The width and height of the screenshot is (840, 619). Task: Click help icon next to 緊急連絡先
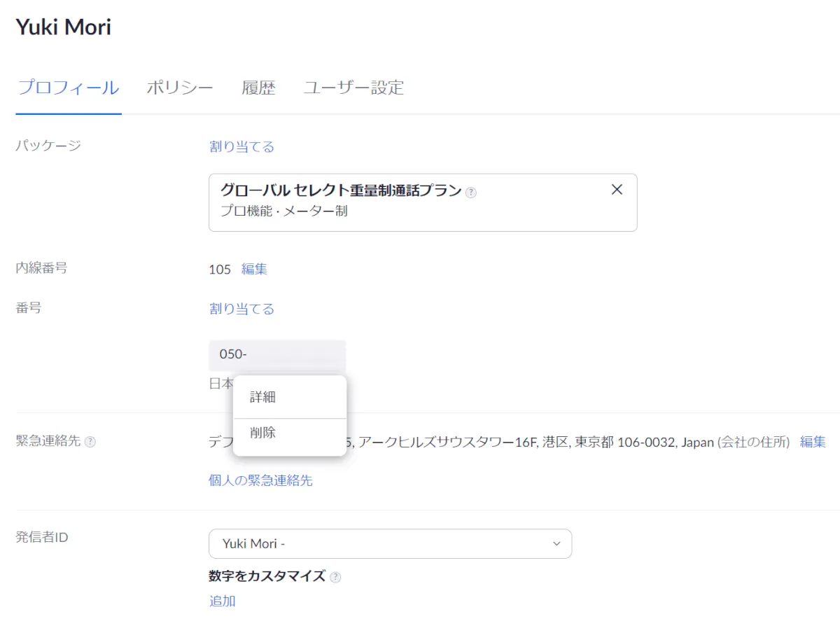click(x=90, y=442)
